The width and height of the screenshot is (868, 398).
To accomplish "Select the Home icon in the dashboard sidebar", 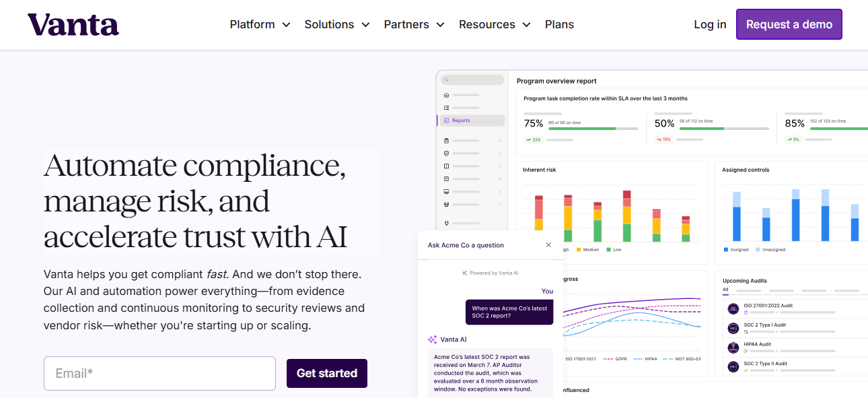I will click(446, 96).
